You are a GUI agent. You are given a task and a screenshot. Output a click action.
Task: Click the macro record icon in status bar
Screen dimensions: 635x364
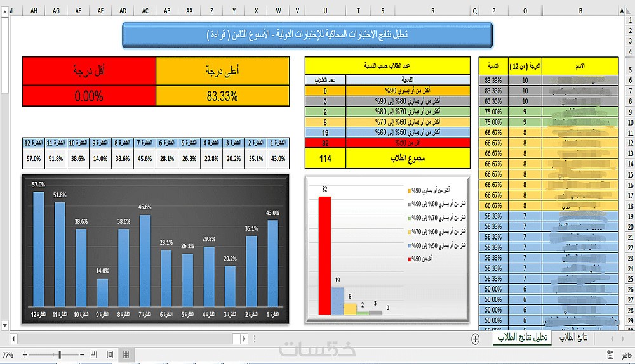[610, 354]
